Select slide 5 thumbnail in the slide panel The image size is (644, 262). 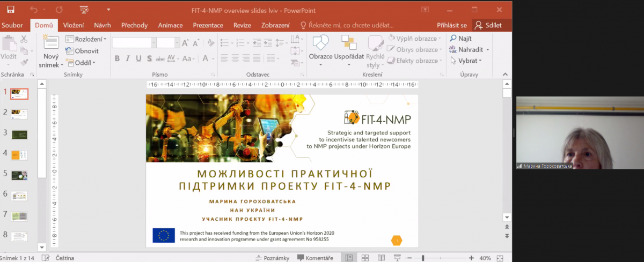click(19, 175)
